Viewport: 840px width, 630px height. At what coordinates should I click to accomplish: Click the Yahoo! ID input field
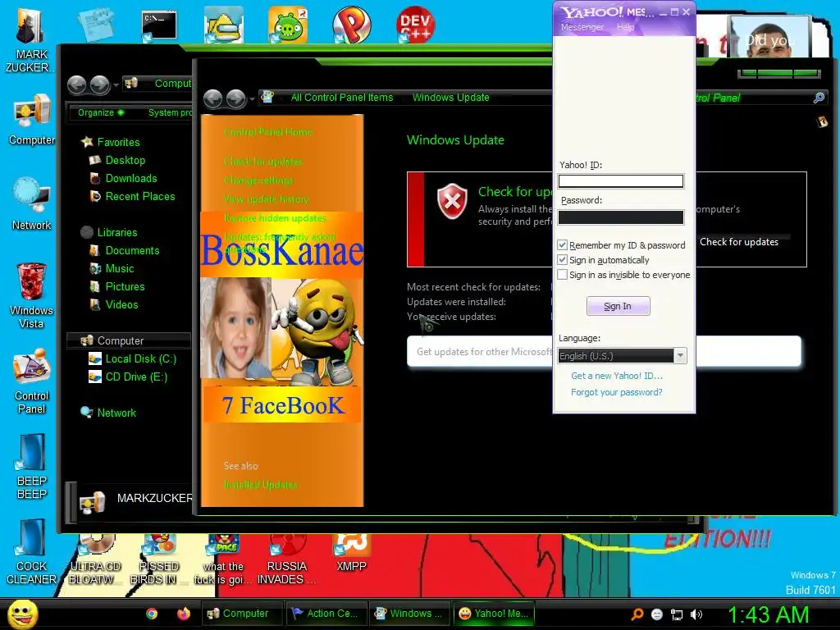point(620,181)
